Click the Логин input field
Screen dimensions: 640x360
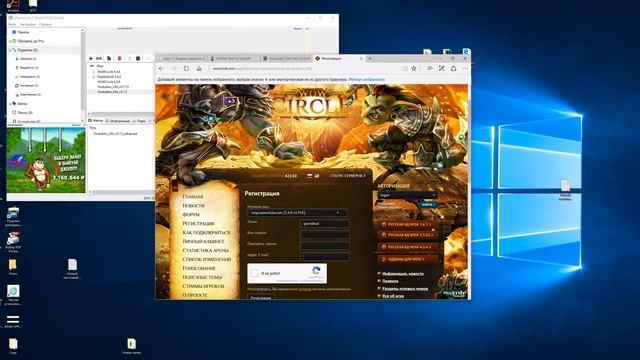(x=324, y=224)
